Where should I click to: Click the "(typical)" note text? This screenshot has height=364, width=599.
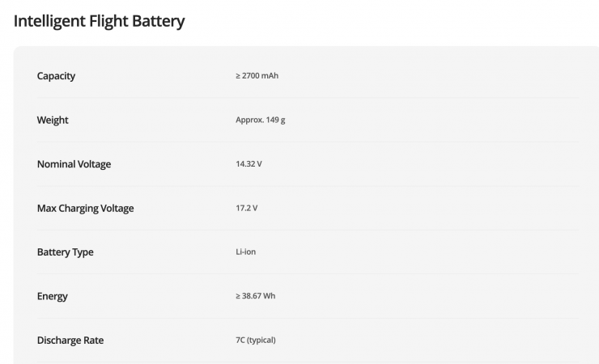click(x=261, y=340)
